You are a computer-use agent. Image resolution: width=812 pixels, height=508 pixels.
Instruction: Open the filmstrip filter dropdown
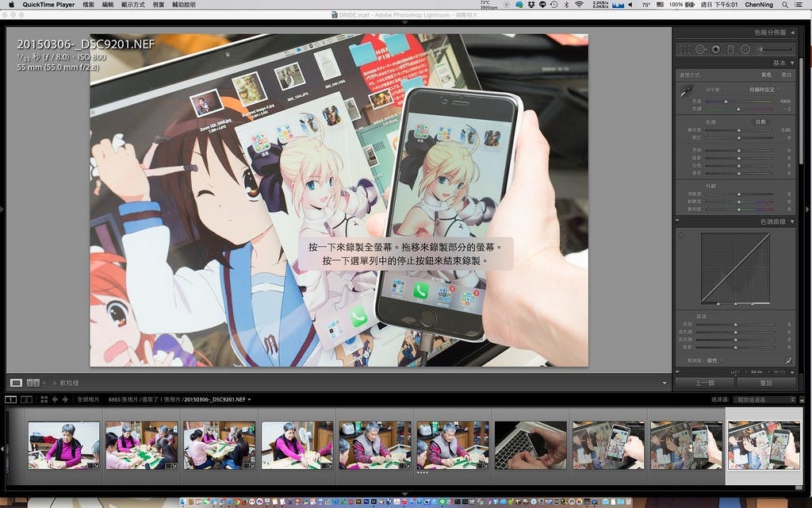click(x=764, y=400)
